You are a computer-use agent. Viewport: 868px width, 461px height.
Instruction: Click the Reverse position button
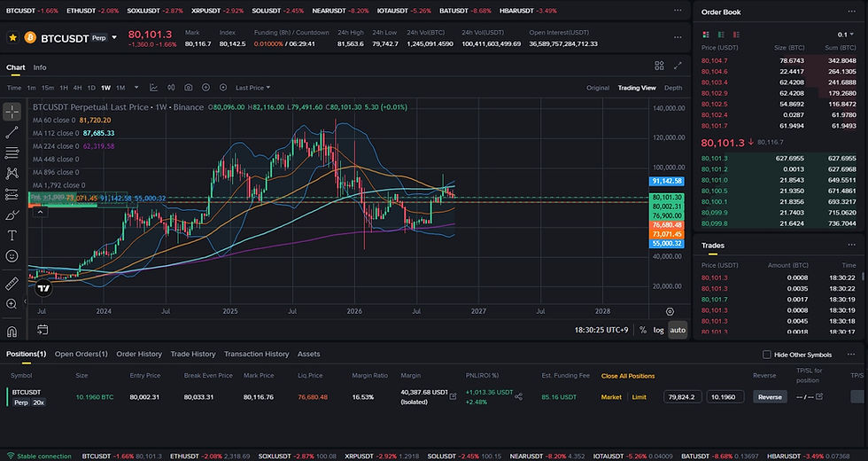(x=770, y=397)
